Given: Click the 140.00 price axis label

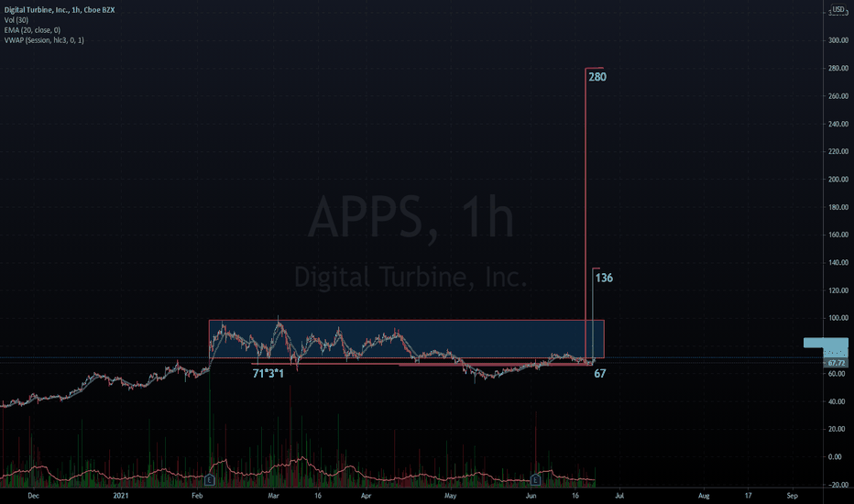Looking at the screenshot, I should (x=838, y=263).
